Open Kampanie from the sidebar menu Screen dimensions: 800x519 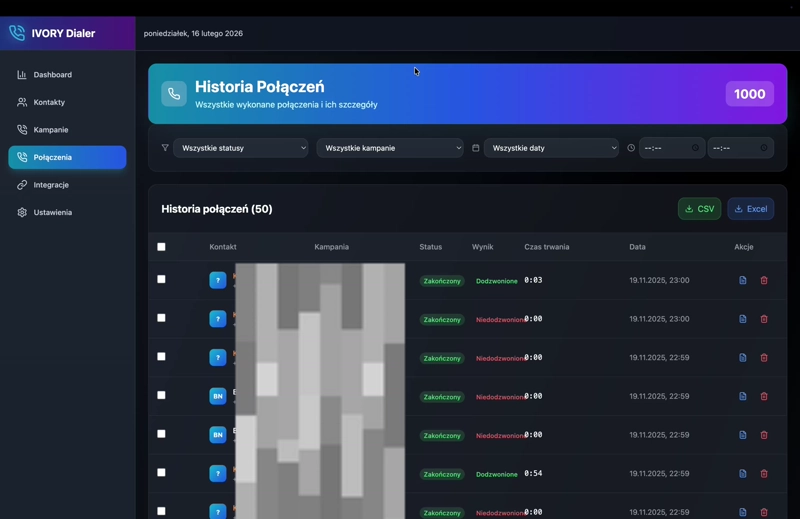tap(50, 130)
